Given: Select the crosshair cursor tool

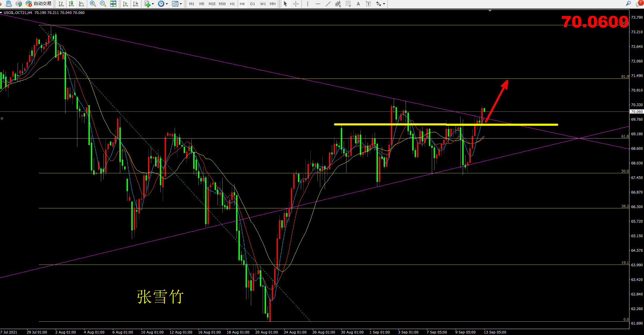Looking at the screenshot, I should tap(296, 4).
